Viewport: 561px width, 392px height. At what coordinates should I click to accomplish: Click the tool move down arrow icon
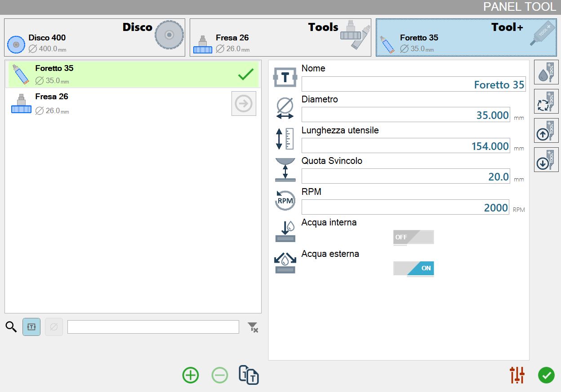[x=546, y=159]
